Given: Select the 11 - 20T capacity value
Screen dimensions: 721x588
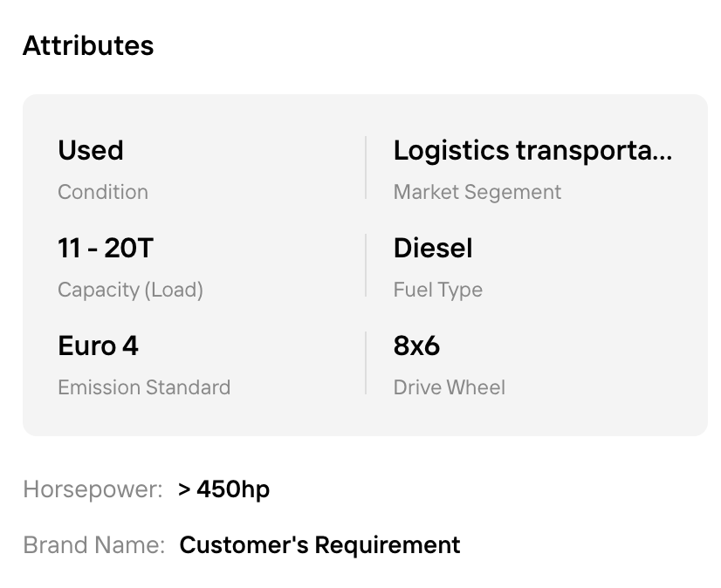Looking at the screenshot, I should [x=106, y=249].
